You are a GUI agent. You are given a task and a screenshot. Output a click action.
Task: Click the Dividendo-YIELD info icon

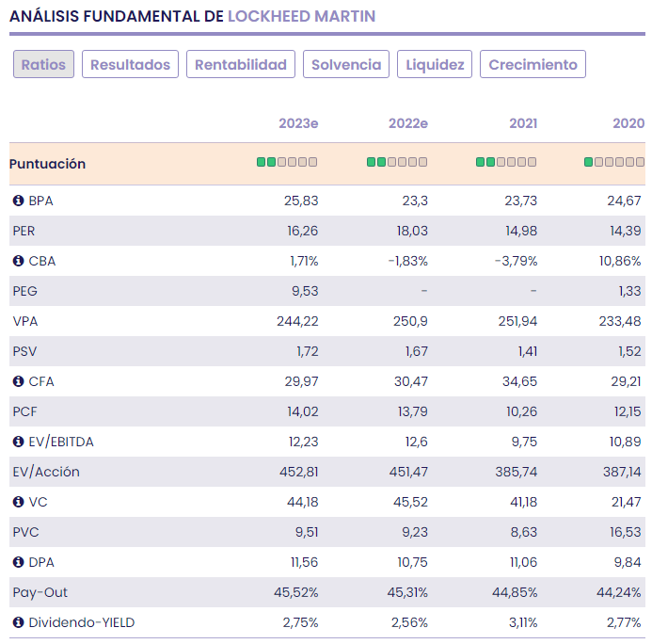coord(18,622)
